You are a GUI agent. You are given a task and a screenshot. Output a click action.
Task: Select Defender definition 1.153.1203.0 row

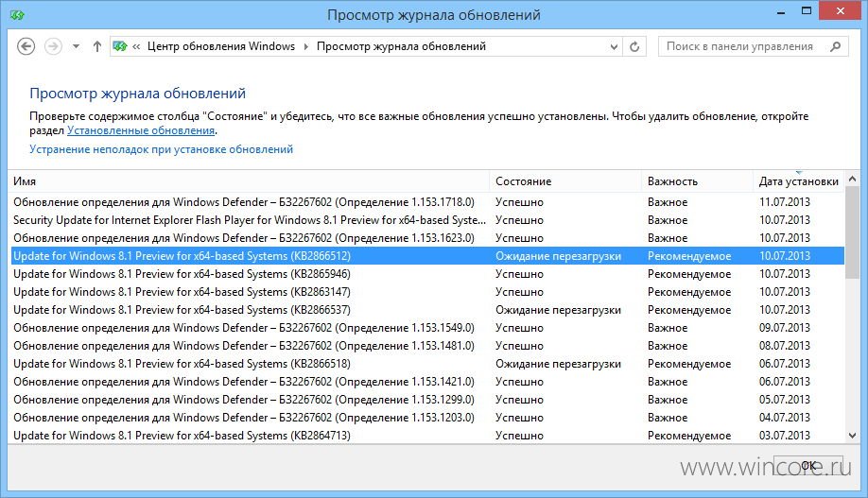tap(427, 418)
